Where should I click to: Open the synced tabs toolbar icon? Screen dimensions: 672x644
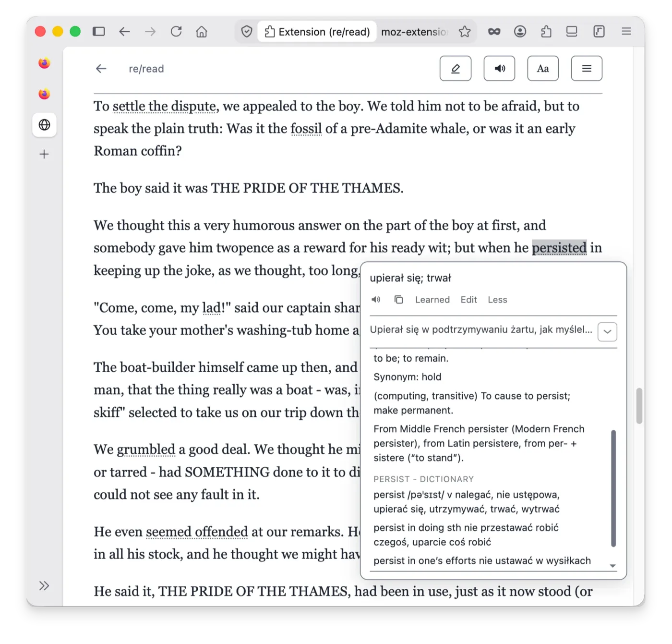[x=572, y=32]
